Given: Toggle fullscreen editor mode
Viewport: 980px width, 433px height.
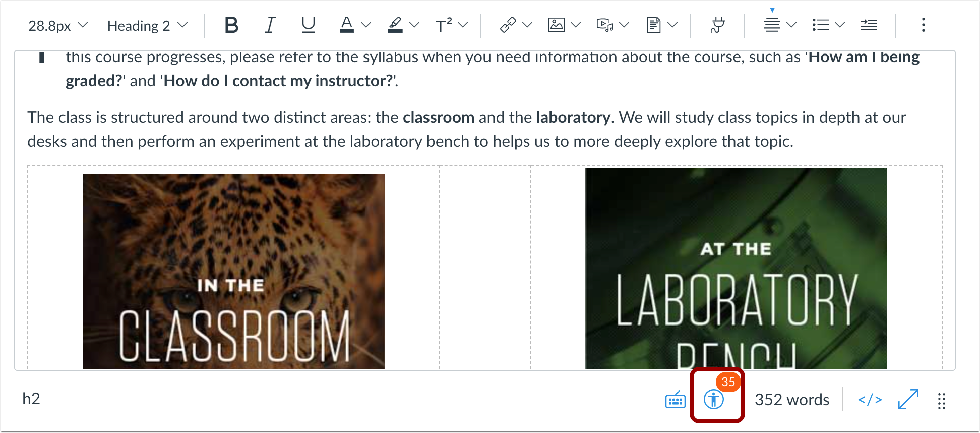Looking at the screenshot, I should point(908,400).
